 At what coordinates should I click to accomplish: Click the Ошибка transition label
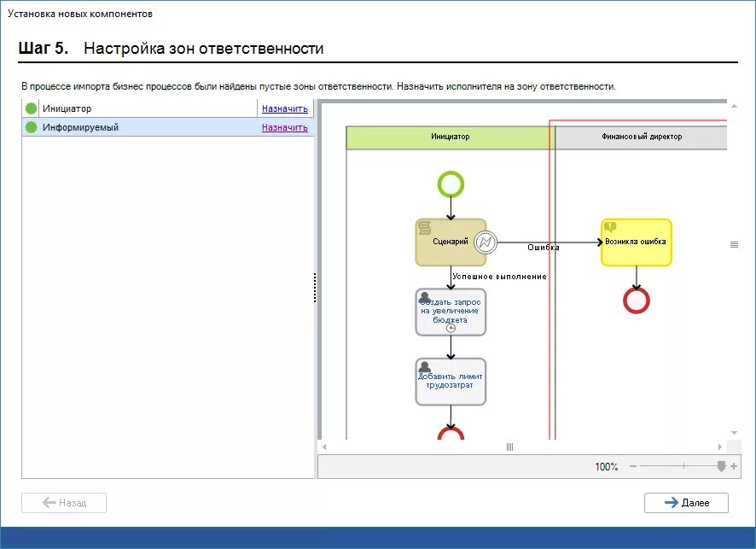(x=544, y=248)
